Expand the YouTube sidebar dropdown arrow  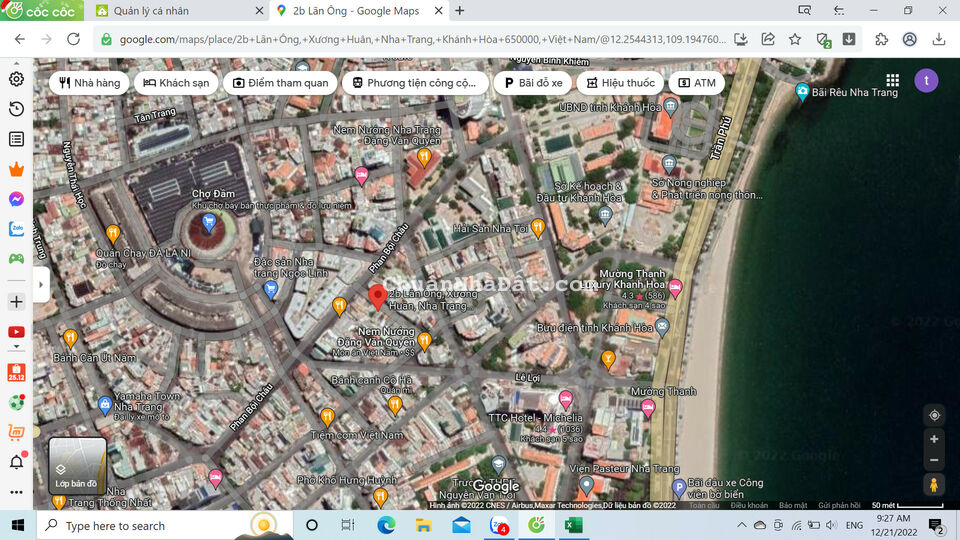coord(16,346)
